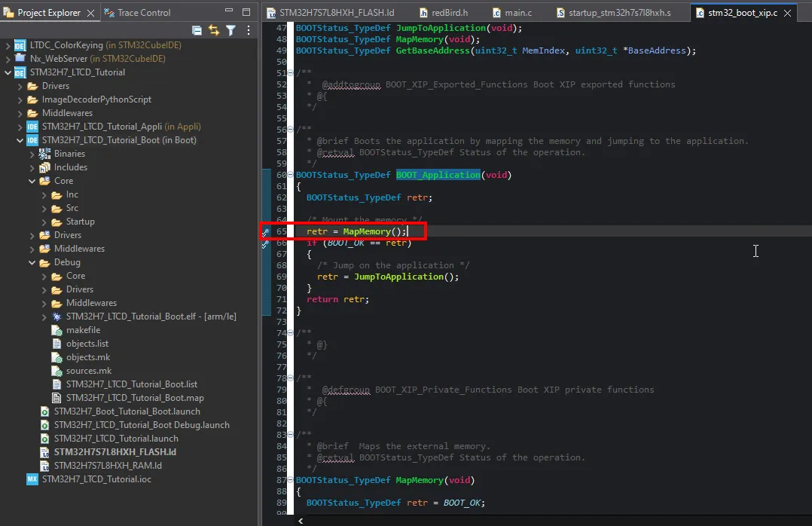812x526 pixels.
Task: Click JumpToApplication() call on line 69
Action: (407, 277)
